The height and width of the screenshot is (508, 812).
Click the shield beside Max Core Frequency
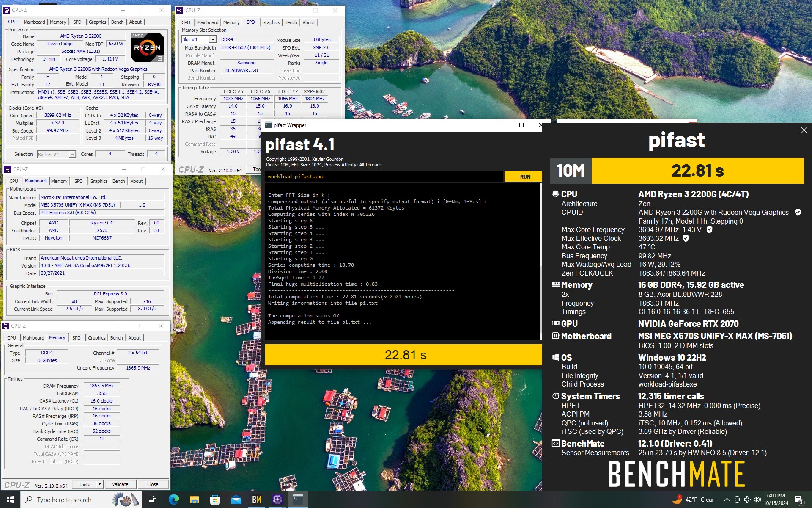(x=709, y=229)
